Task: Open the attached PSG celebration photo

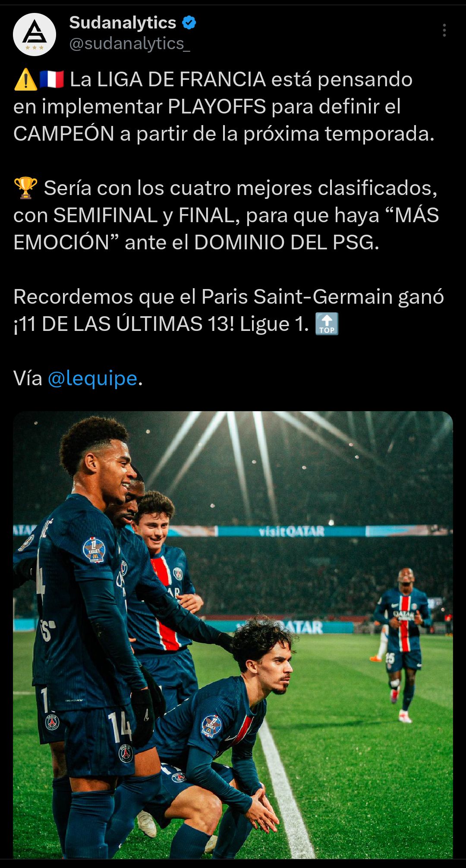Action: (233, 635)
